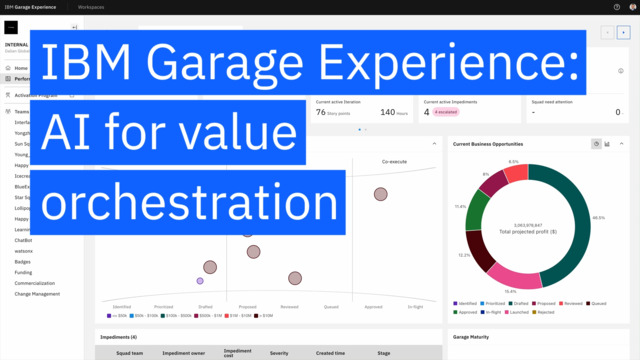
Task: Click the 'Squad need attention' card label
Action: 552,102
